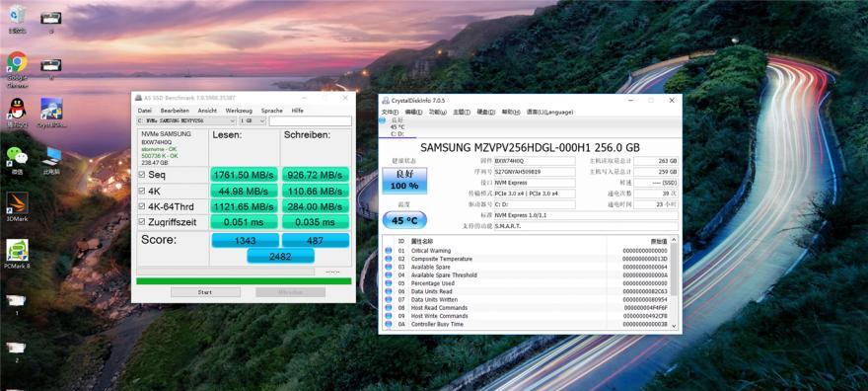Click status orb for Controller Busy Time

[388, 324]
